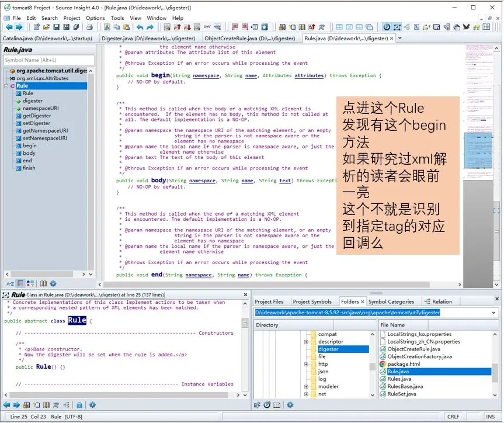Open project panel settings gear

290,405
